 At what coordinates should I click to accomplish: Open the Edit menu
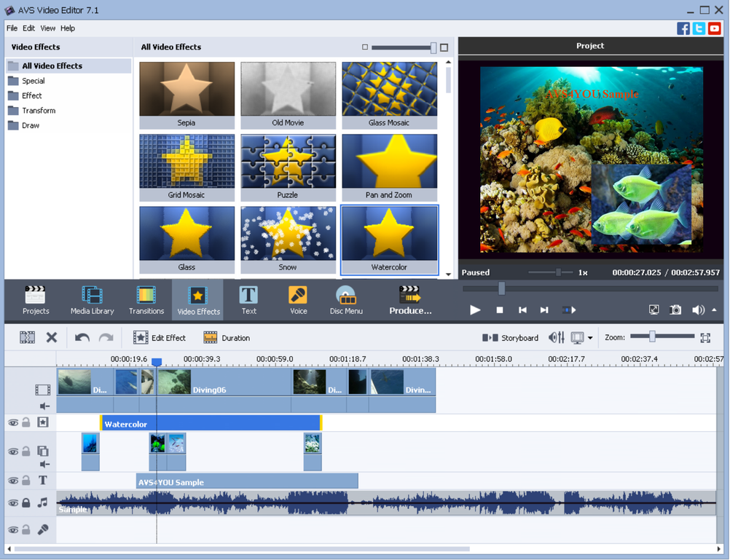pos(29,28)
